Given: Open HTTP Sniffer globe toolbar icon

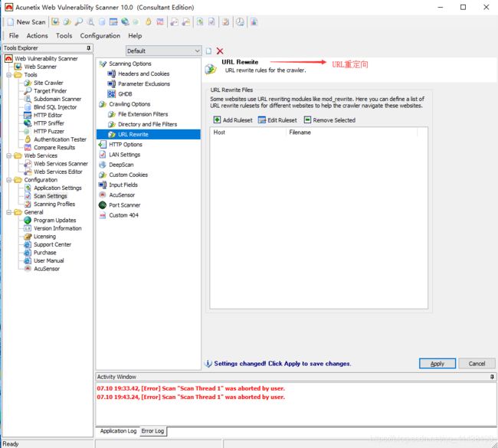Looking at the screenshot, I should click(125, 22).
